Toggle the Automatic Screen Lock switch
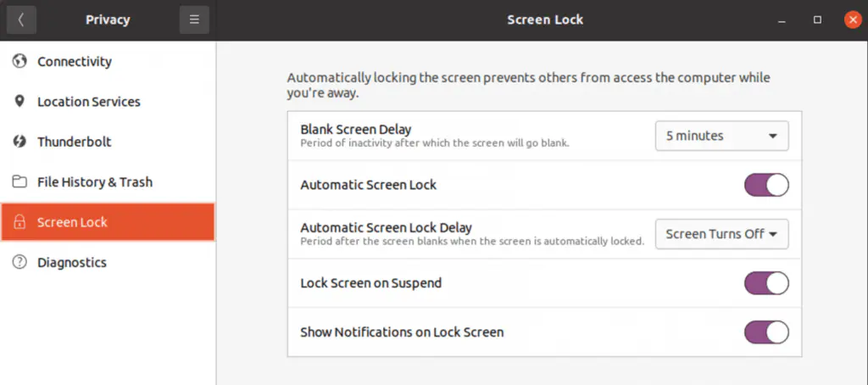The height and width of the screenshot is (385, 868). click(766, 185)
